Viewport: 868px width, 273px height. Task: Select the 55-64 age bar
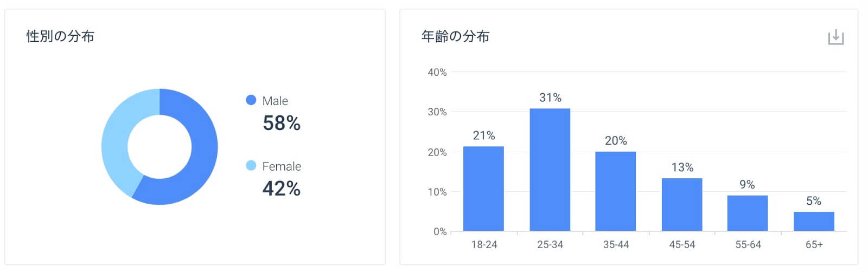pos(748,213)
